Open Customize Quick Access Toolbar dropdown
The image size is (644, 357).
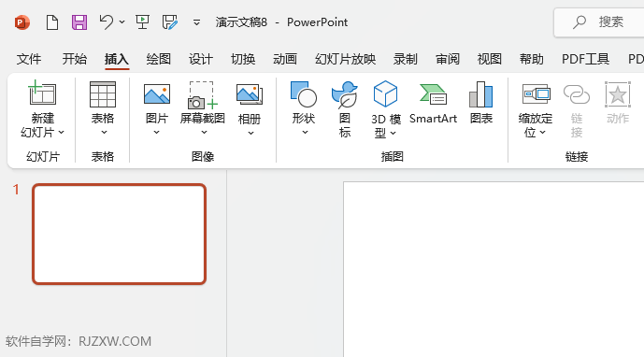pyautogui.click(x=196, y=22)
